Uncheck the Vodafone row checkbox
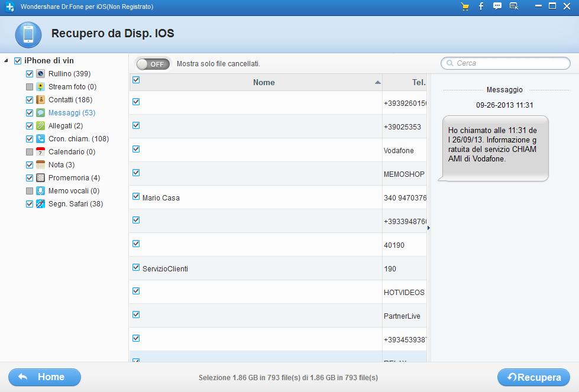 136,149
